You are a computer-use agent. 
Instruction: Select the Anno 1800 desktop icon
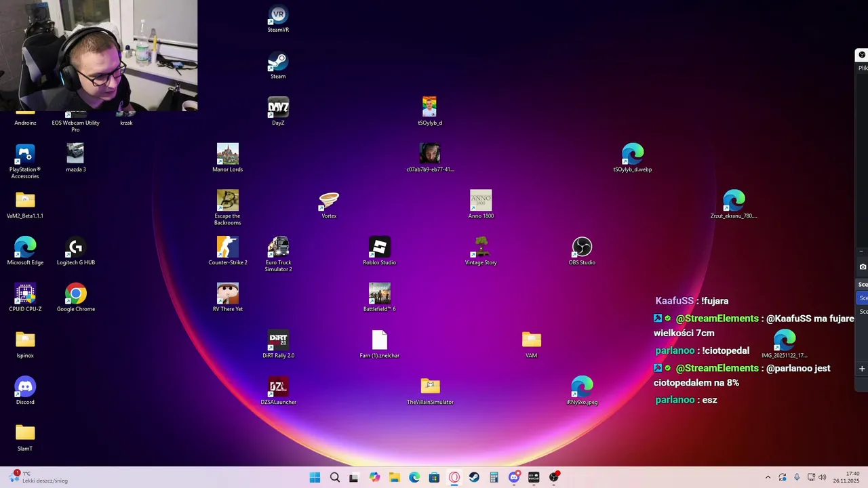tap(481, 205)
